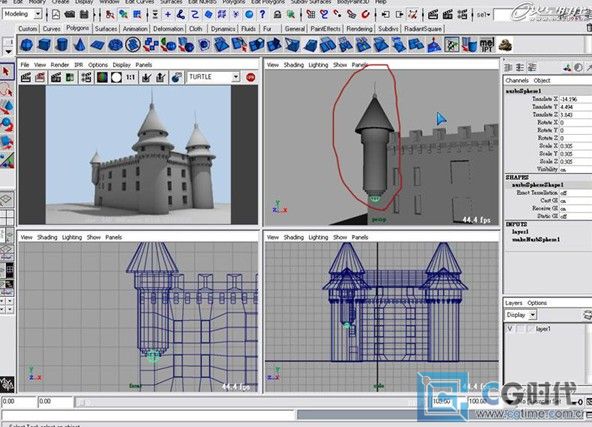
Task: Switch to the Rendering shelf tab
Action: coord(359,29)
